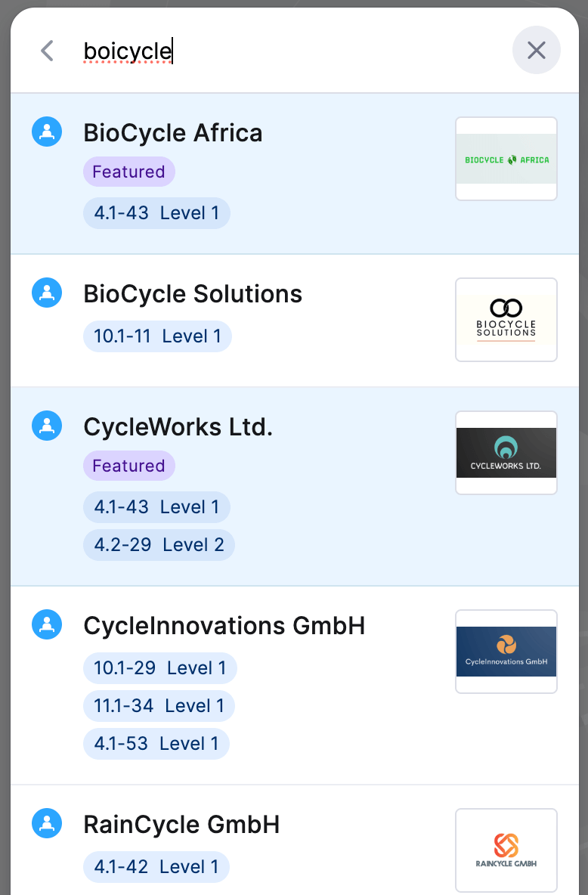This screenshot has height=895, width=588.
Task: Go back using the left chevron arrow
Action: 48,51
